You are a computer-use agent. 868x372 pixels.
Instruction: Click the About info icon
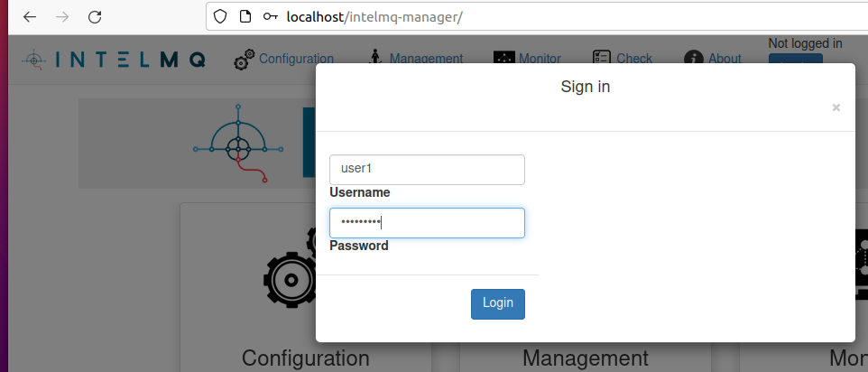click(x=694, y=60)
